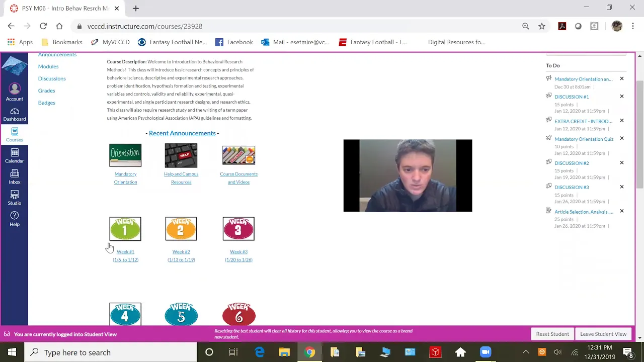
Task: Go to Dashboard in Canvas sidebar
Action: pos(14,115)
